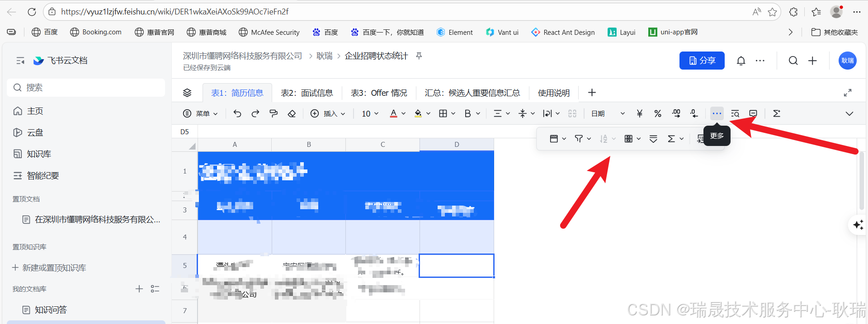The width and height of the screenshot is (868, 324).
Task: Click the D5 cell name box
Action: point(184,131)
